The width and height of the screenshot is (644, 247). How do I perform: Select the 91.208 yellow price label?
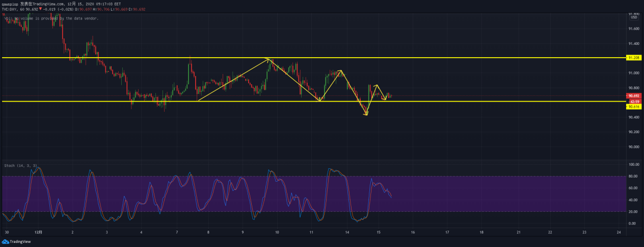pyautogui.click(x=634, y=58)
